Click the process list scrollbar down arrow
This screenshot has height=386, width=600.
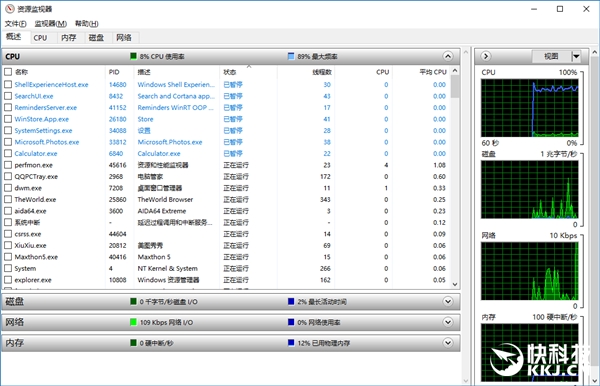click(455, 284)
